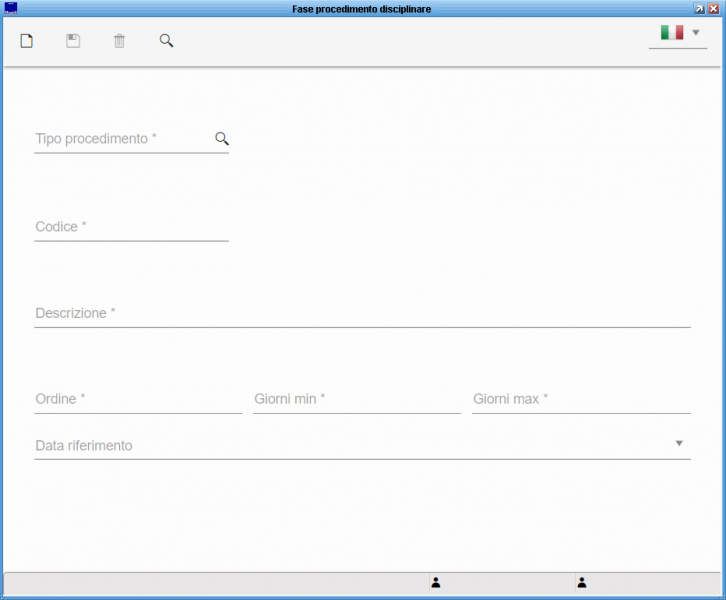Click the Save floppy disk icon
Viewport: 726px width, 600px height.
coord(73,41)
